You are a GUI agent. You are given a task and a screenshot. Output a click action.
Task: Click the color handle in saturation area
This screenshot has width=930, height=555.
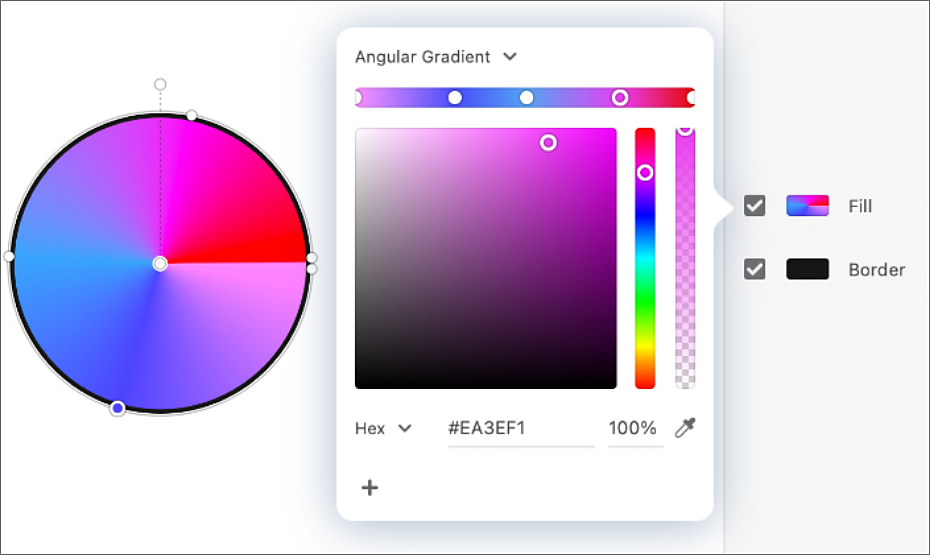[x=548, y=143]
